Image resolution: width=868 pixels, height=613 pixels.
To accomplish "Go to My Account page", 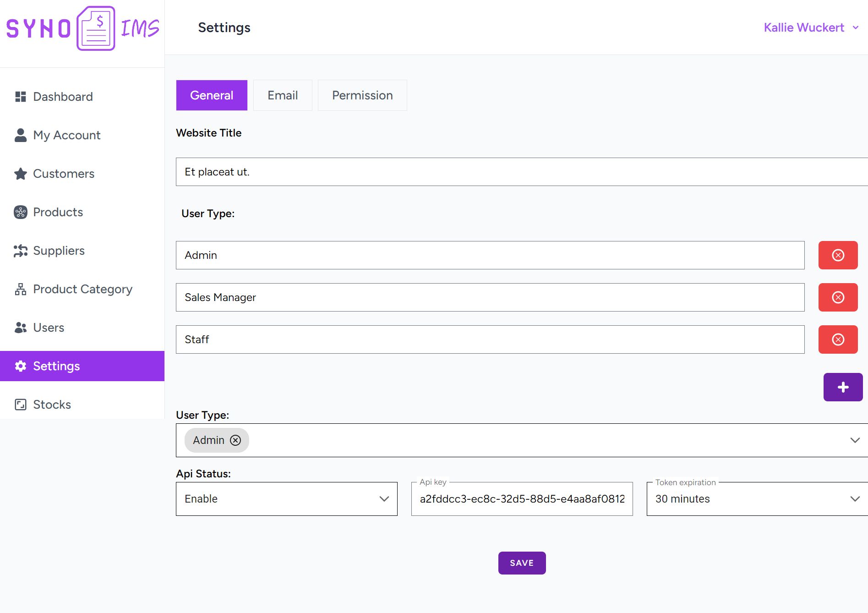I will [x=66, y=135].
